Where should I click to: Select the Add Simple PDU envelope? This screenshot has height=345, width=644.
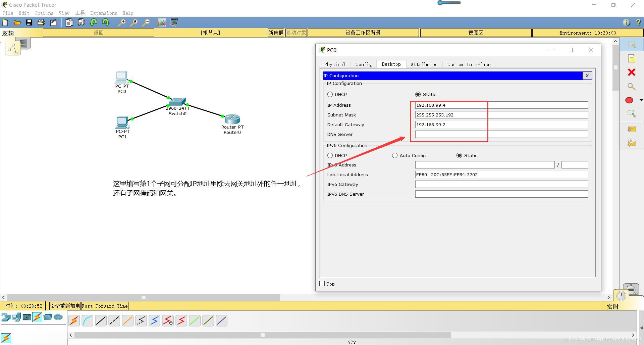pos(632,129)
